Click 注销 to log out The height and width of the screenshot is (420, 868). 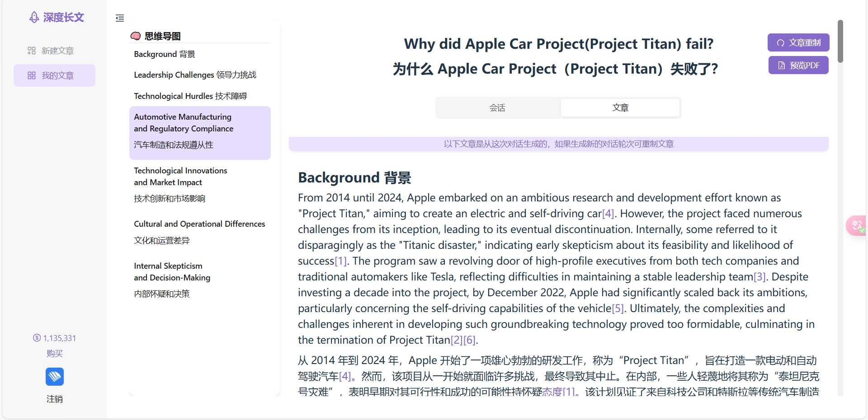55,399
